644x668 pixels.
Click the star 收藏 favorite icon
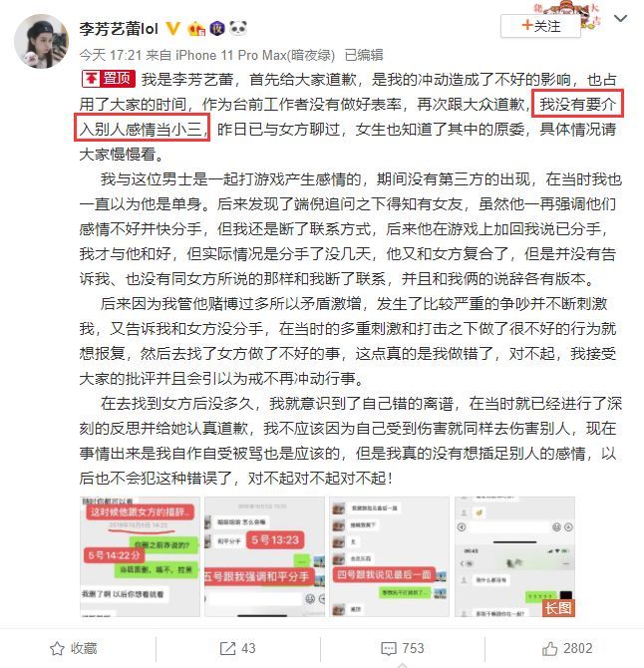point(57,648)
